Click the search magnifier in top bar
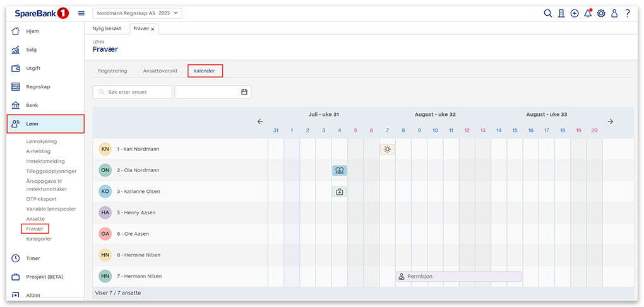Image resolution: width=644 pixels, height=307 pixels. [548, 13]
